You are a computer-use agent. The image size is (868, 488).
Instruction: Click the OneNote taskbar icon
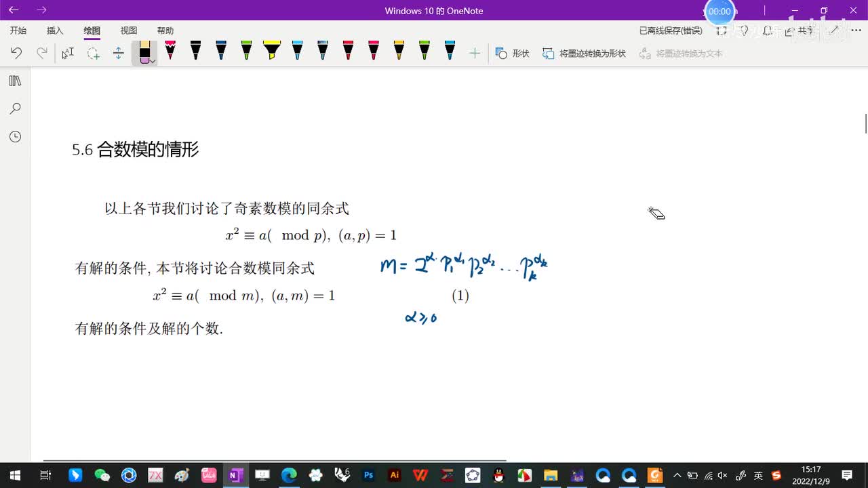click(x=235, y=475)
